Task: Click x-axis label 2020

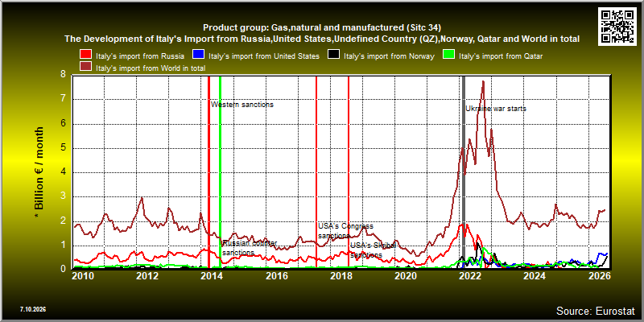Action: point(406,276)
